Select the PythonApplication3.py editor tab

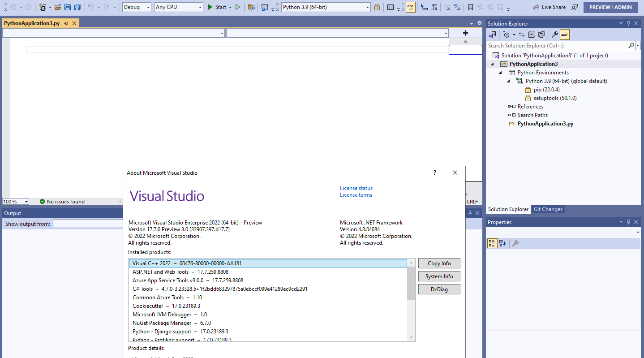point(31,22)
